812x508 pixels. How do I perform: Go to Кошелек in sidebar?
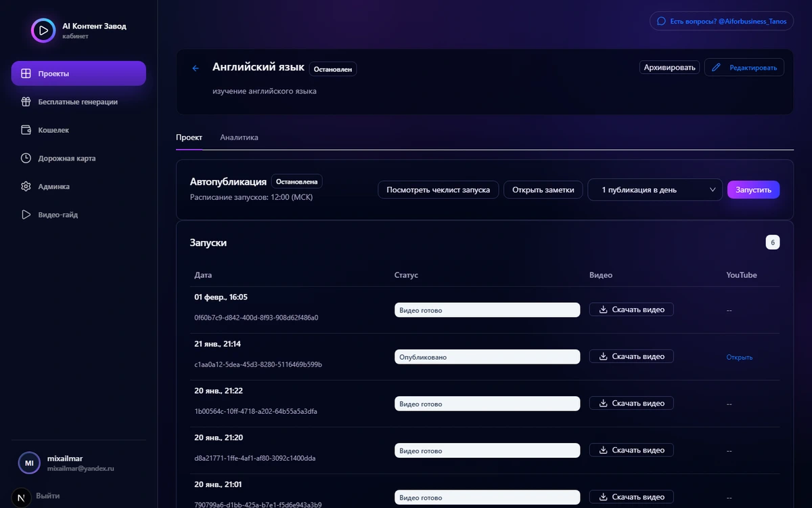(x=78, y=130)
